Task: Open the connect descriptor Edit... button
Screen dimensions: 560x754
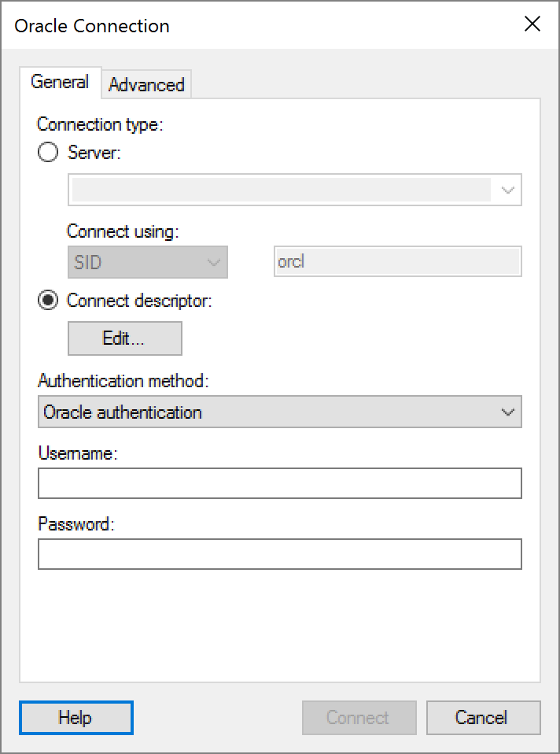Action: 125,338
